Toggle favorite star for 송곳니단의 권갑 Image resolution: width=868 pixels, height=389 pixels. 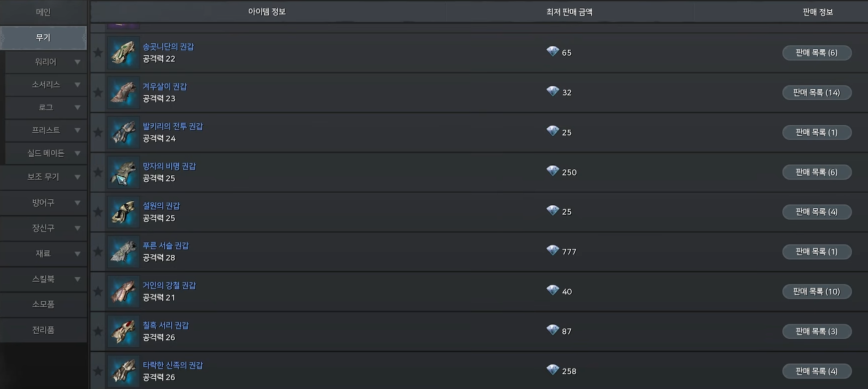pyautogui.click(x=98, y=53)
